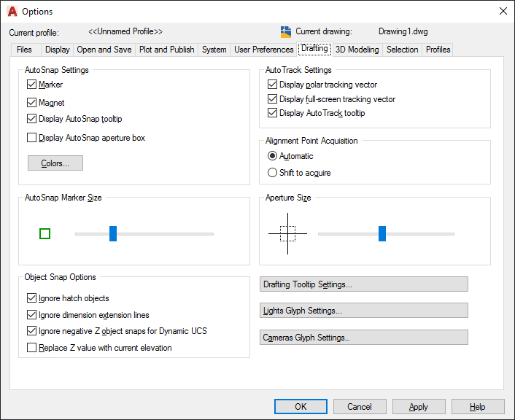This screenshot has width=515, height=420.
Task: Uncheck Ignore hatch objects
Action: tap(32, 298)
